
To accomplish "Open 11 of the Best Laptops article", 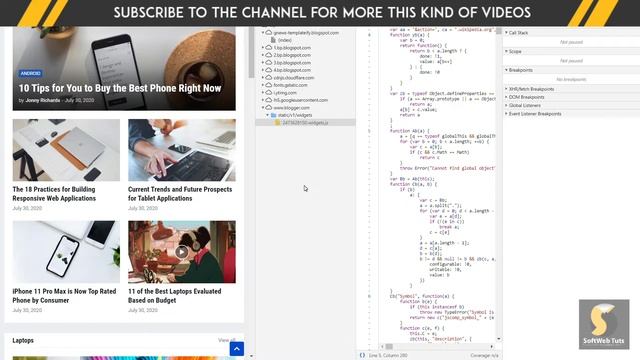I will [x=175, y=296].
